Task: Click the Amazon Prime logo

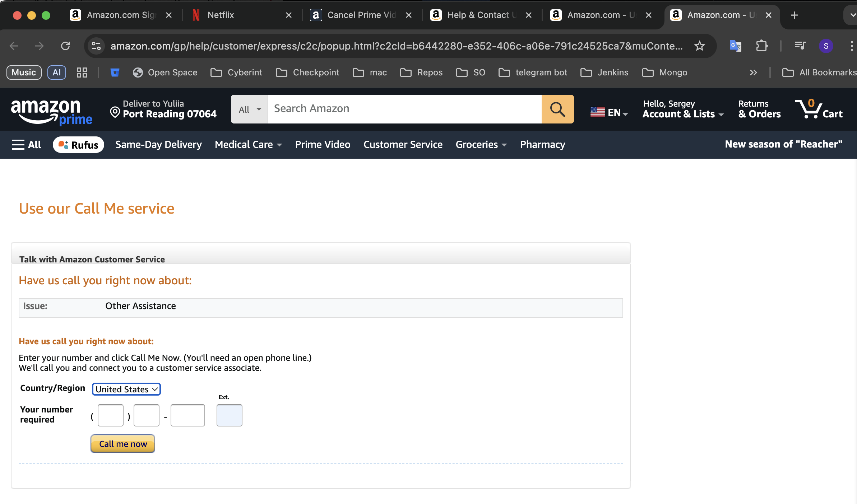Action: (x=51, y=112)
